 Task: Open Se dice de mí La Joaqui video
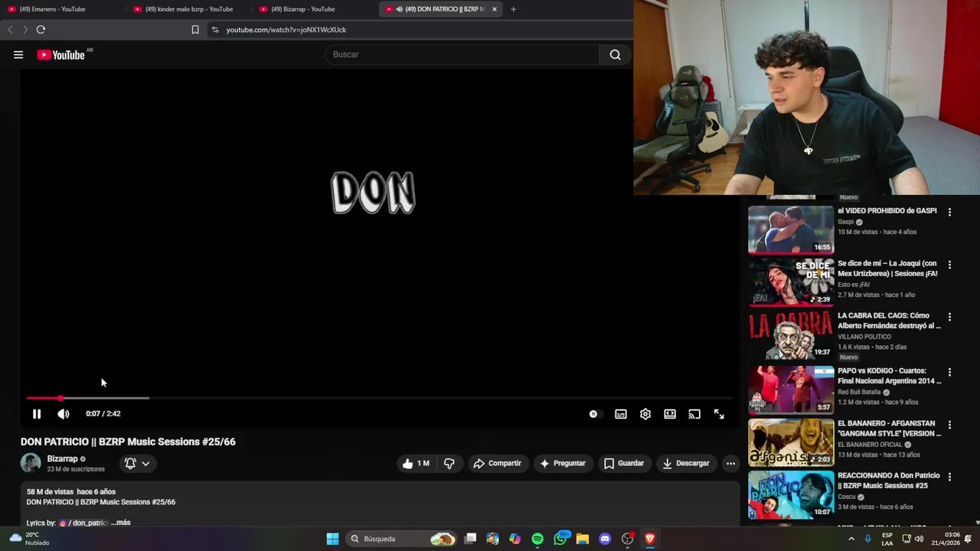tap(887, 269)
